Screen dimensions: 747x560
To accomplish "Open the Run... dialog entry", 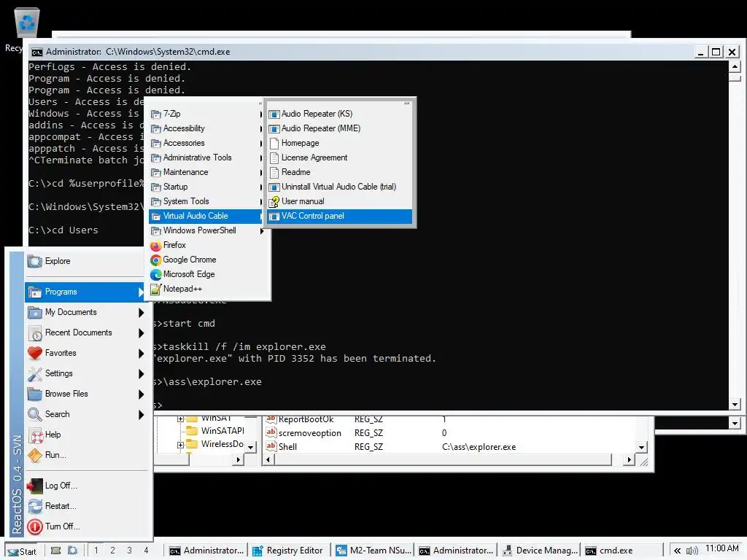I will click(86, 455).
